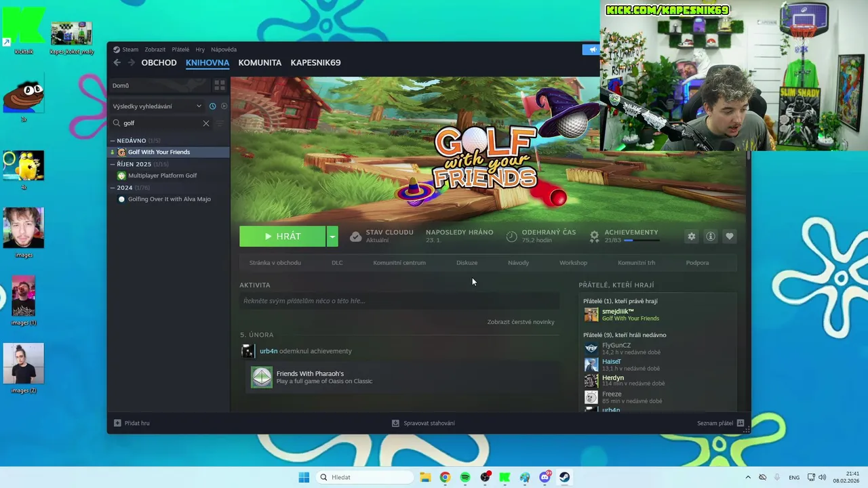Open Friends With Pharaoh's achievement icon
This screenshot has height=488, width=868.
pos(261,377)
